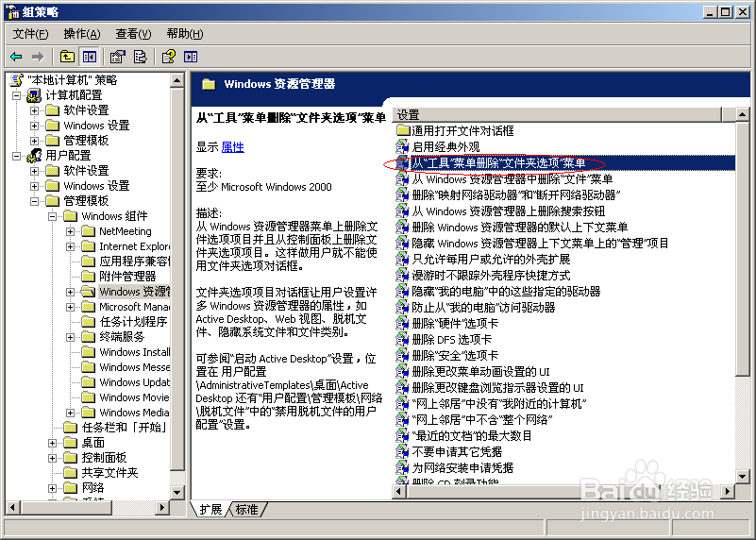This screenshot has height=540, width=756.
Task: Click the 任务计划程序 folder icon
Action: point(88,322)
